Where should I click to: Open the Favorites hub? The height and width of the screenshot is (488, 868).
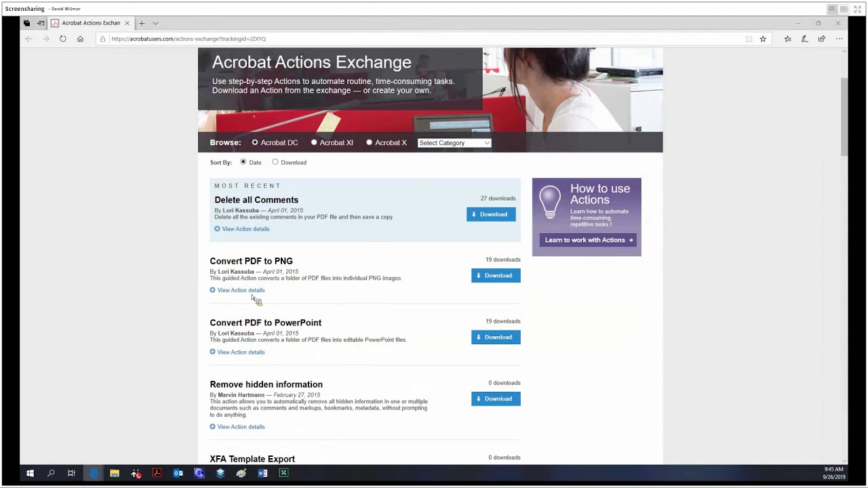click(787, 39)
